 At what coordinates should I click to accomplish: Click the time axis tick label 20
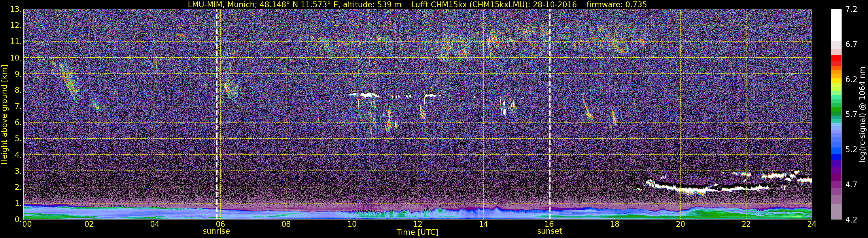click(680, 224)
